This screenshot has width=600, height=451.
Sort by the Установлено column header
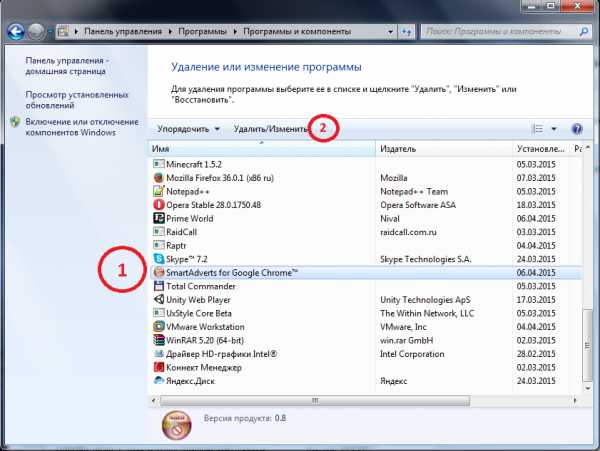click(x=541, y=149)
